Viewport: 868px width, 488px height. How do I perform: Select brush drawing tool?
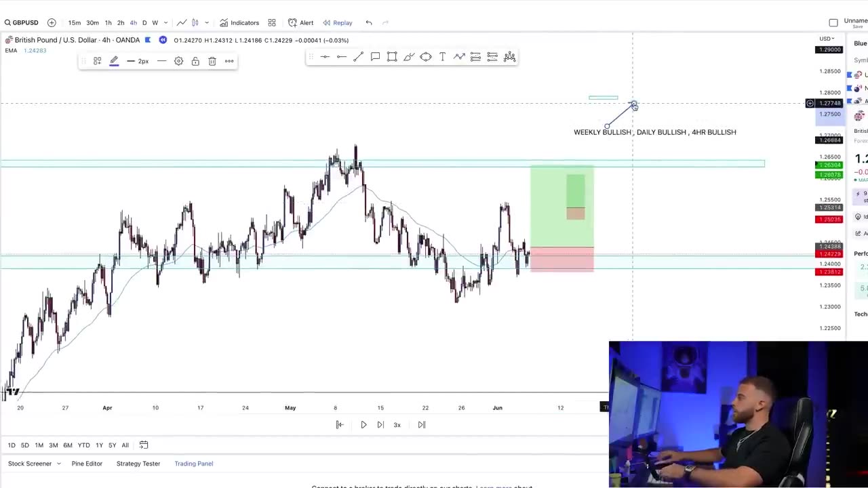click(x=409, y=57)
